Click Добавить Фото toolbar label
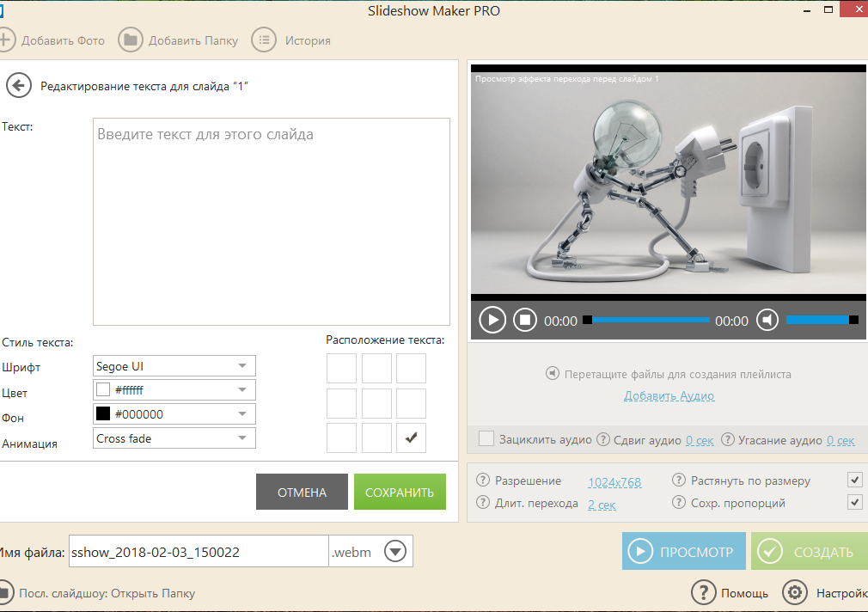The height and width of the screenshot is (612, 868). click(63, 40)
